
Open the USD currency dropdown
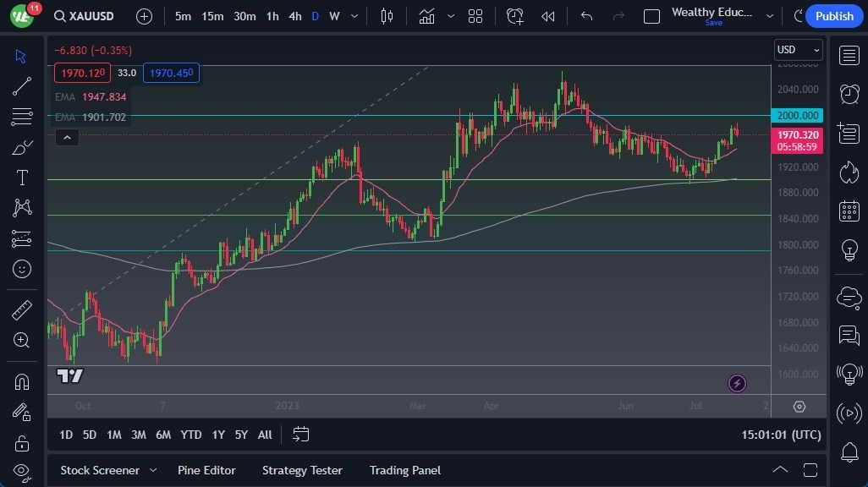point(796,49)
